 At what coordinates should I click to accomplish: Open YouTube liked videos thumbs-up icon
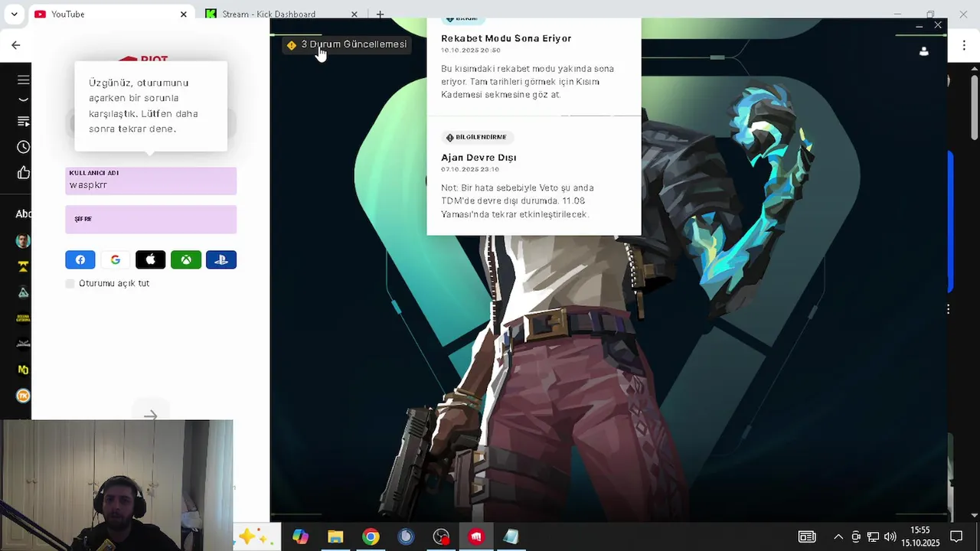point(24,172)
